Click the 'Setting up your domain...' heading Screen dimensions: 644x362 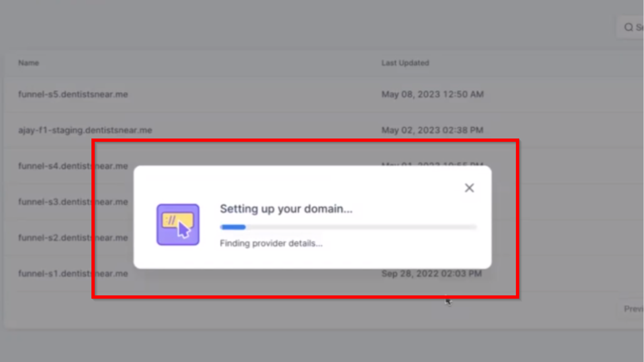coord(286,209)
